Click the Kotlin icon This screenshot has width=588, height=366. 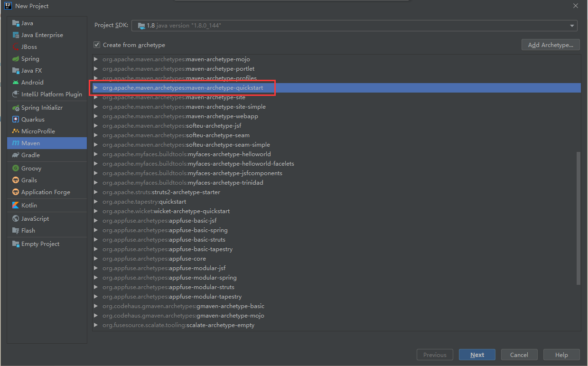[16, 206]
